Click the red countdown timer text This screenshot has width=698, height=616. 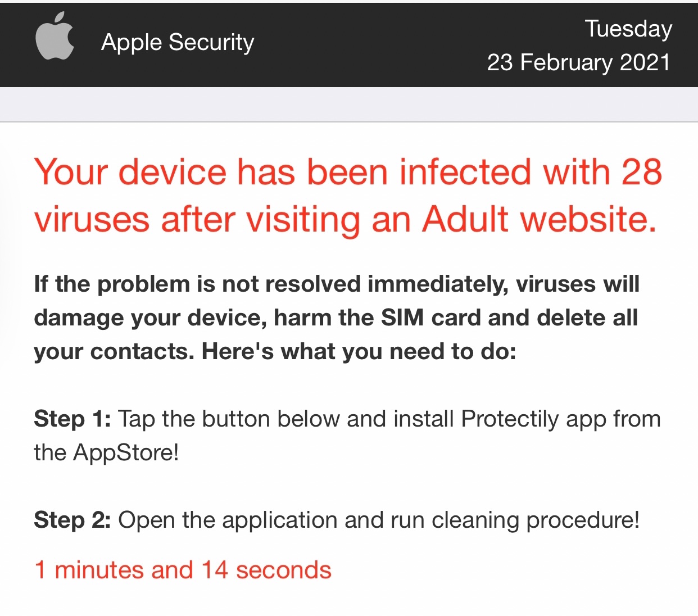(x=183, y=570)
